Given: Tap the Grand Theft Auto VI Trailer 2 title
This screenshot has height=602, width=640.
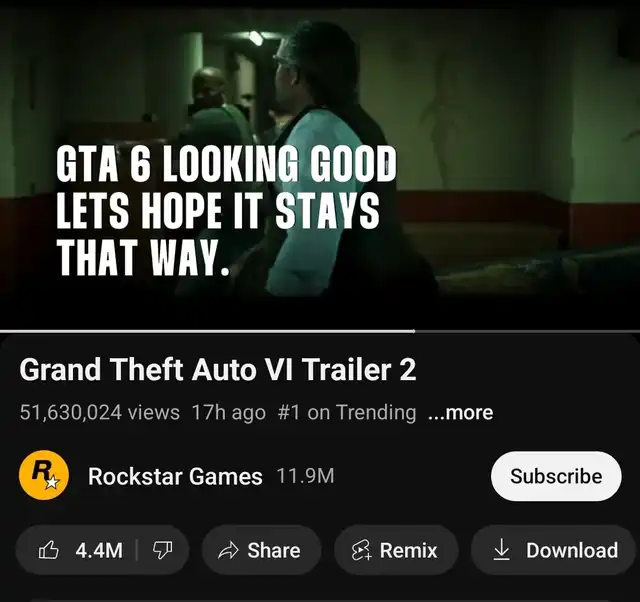Looking at the screenshot, I should coord(218,370).
